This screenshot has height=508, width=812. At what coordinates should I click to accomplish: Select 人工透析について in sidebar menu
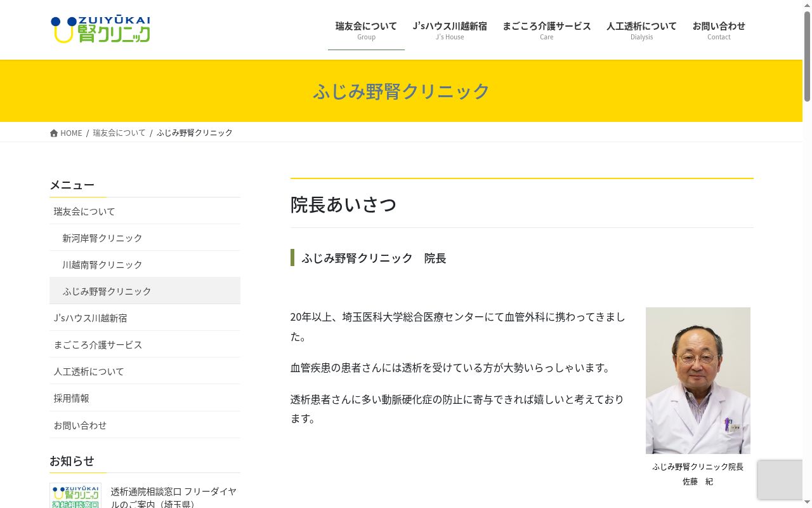click(145, 371)
